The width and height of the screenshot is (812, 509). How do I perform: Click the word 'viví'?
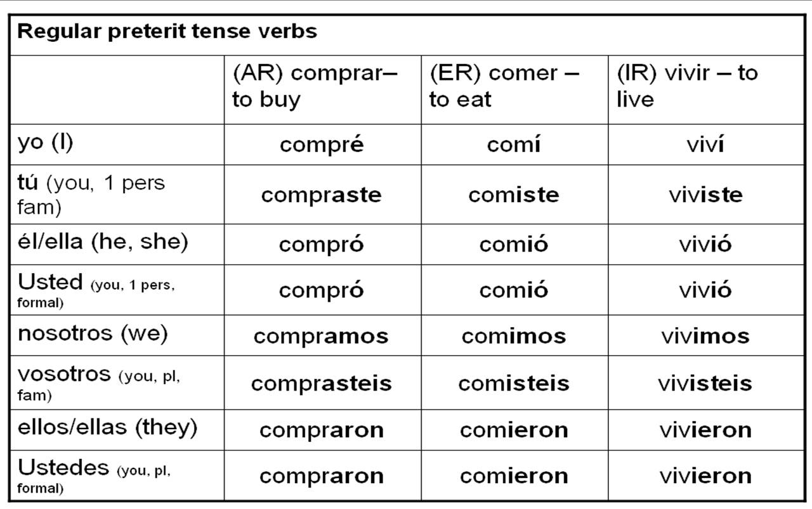[705, 145]
